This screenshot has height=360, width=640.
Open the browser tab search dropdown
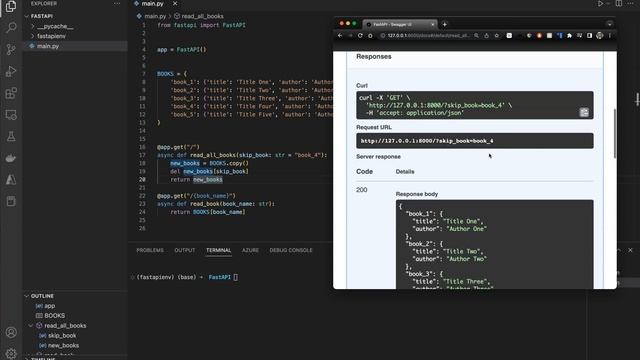(609, 24)
